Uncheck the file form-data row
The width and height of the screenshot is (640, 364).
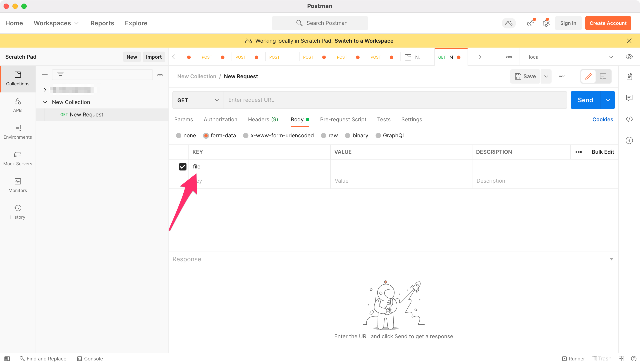pyautogui.click(x=183, y=166)
